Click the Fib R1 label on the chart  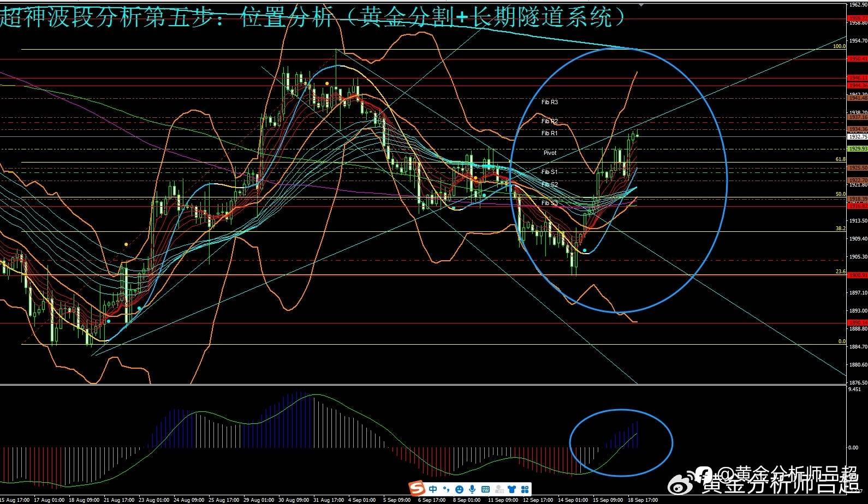coord(550,133)
